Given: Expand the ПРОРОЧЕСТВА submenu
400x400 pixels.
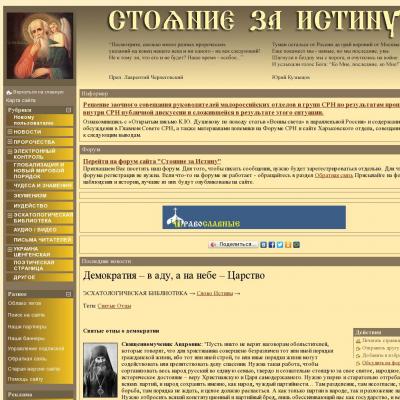Looking at the screenshot, I should pos(10,142).
